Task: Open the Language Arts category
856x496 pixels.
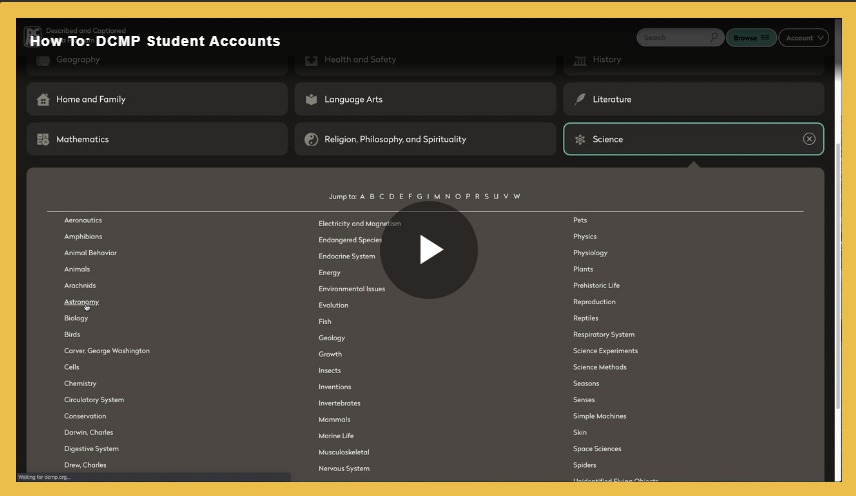Action: click(x=425, y=99)
